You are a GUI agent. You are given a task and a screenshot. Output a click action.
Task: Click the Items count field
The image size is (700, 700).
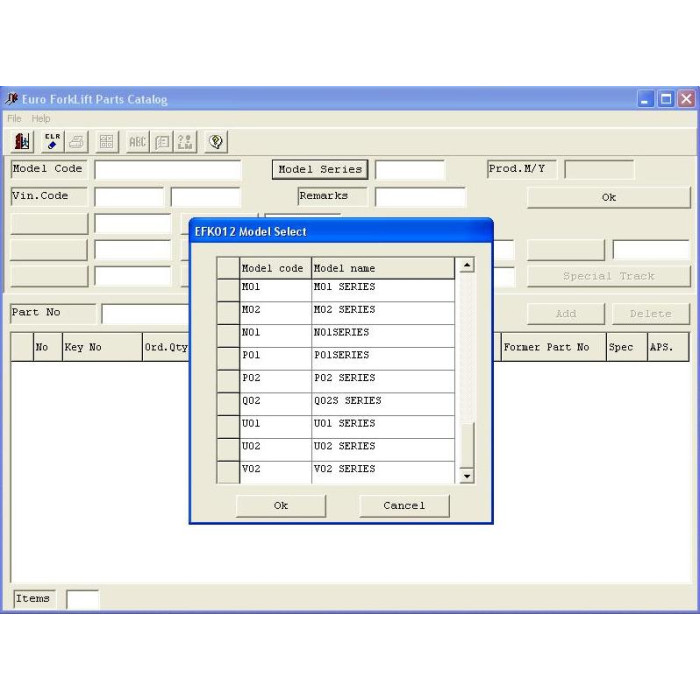pos(83,600)
